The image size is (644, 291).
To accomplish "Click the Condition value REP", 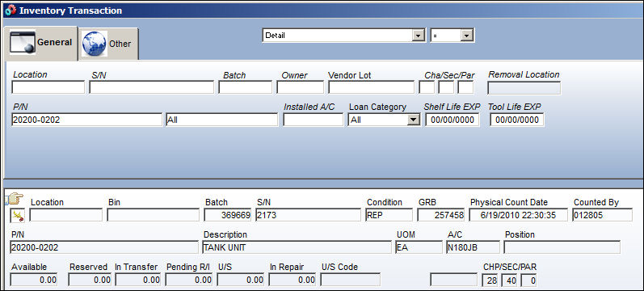I will (x=389, y=215).
